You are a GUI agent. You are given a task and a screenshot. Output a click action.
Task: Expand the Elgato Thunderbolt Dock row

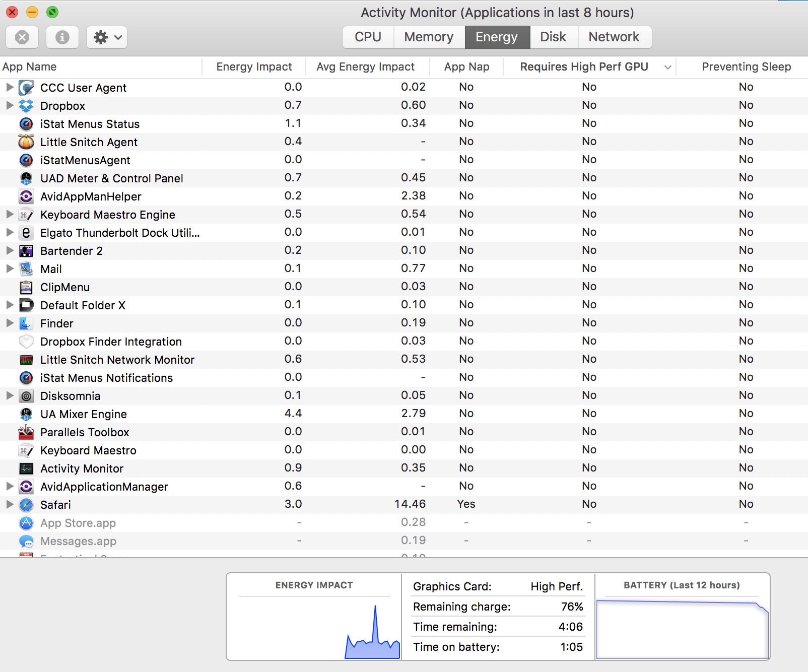pos(10,232)
